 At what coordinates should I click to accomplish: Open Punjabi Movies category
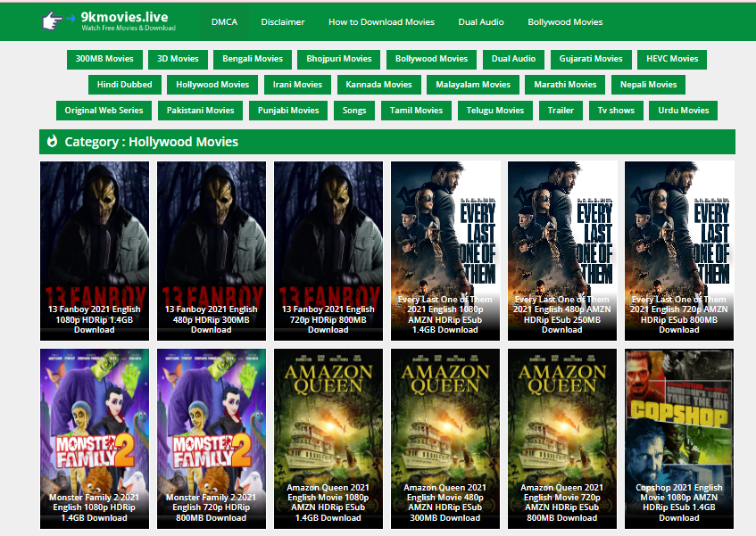coord(288,111)
